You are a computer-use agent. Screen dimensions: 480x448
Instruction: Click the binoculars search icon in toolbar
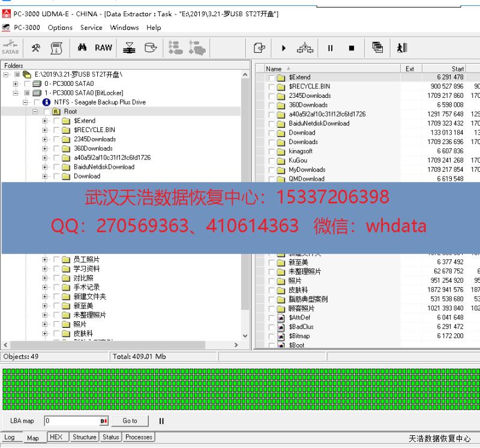point(82,48)
